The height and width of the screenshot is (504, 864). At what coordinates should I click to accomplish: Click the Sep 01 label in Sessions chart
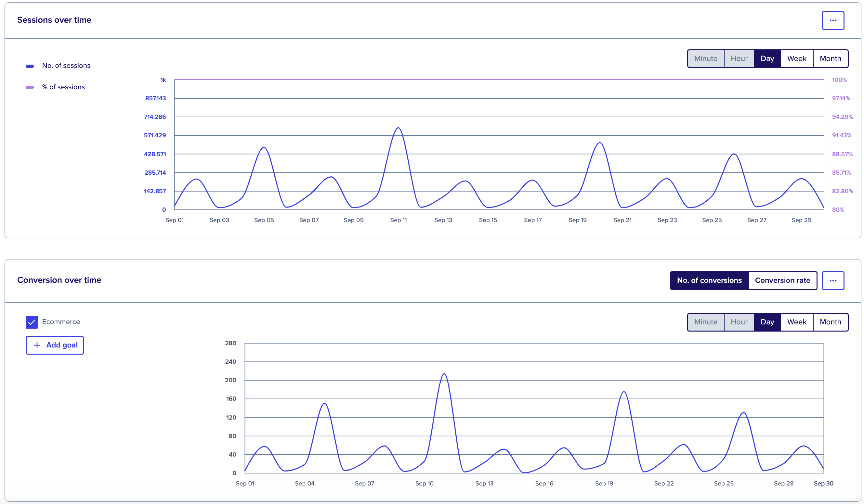coord(175,220)
